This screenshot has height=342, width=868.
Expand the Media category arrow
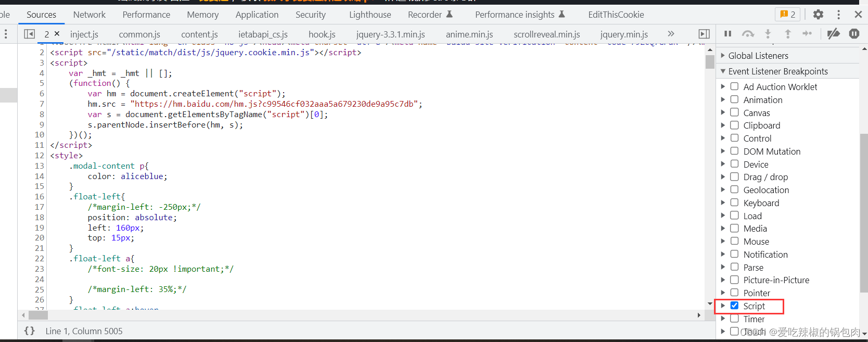click(x=723, y=228)
